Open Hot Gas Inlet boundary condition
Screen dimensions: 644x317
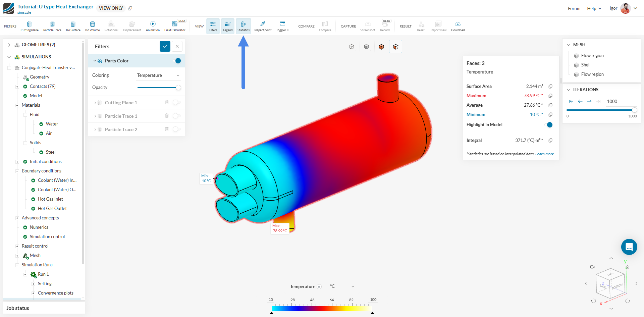point(50,199)
